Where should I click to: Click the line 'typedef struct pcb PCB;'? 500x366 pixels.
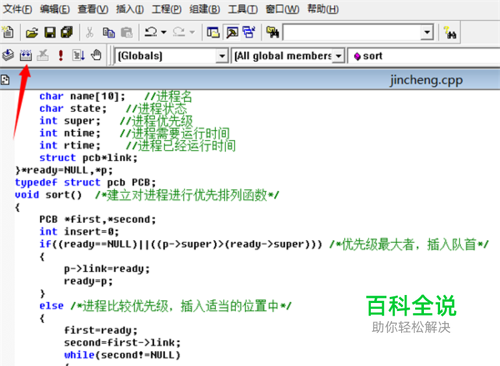pos(85,183)
